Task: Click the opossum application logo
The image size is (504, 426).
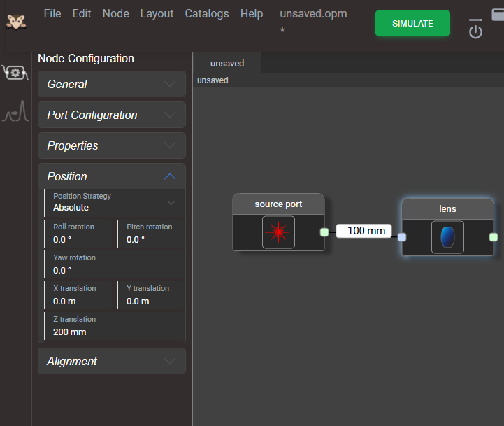Action: [16, 22]
